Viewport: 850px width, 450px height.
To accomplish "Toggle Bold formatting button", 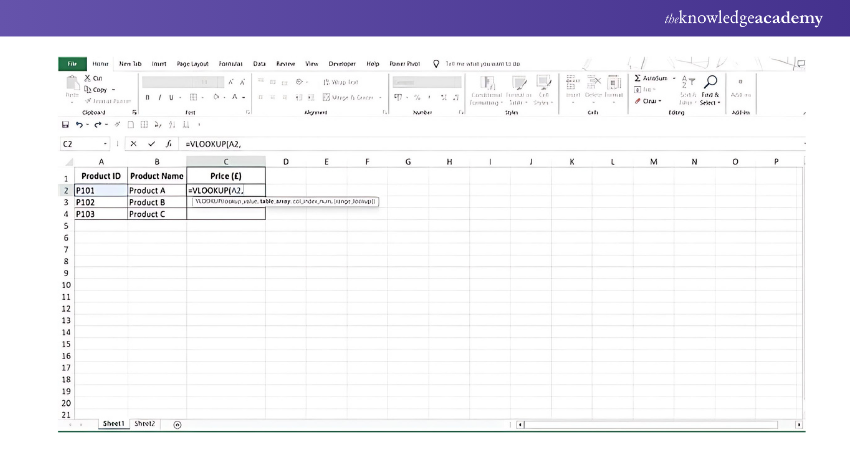I will coord(147,98).
